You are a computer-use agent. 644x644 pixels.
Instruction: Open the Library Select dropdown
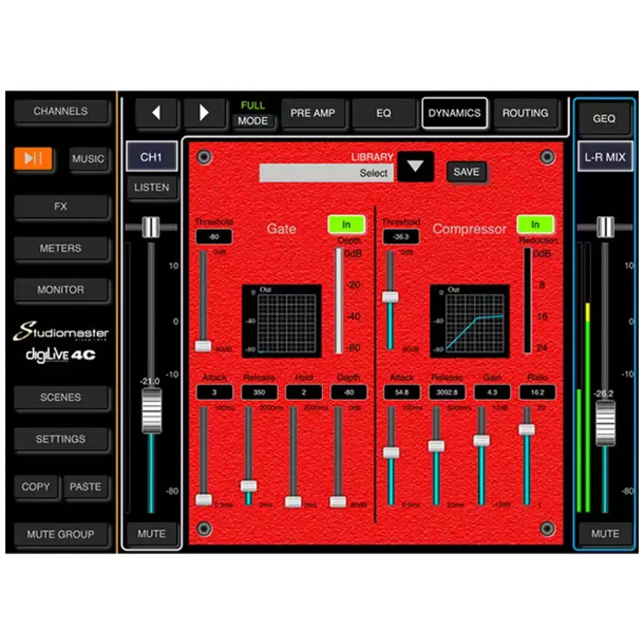coord(326,173)
